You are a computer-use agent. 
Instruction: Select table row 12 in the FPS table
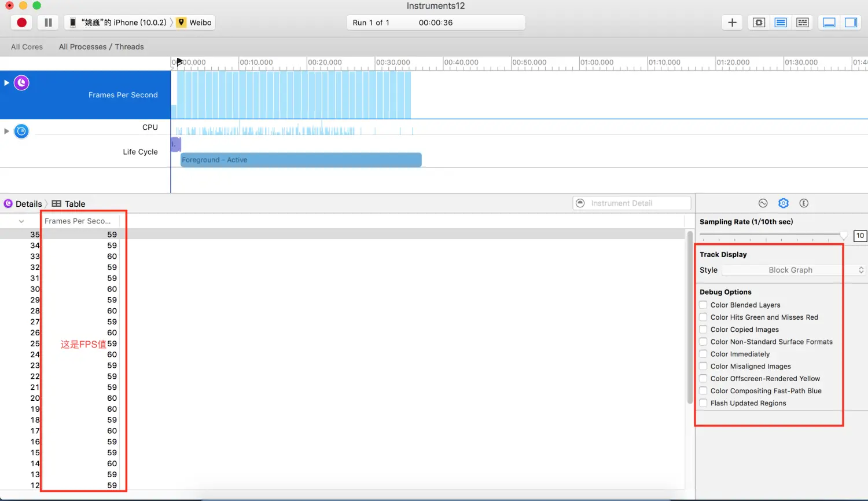pyautogui.click(x=343, y=485)
